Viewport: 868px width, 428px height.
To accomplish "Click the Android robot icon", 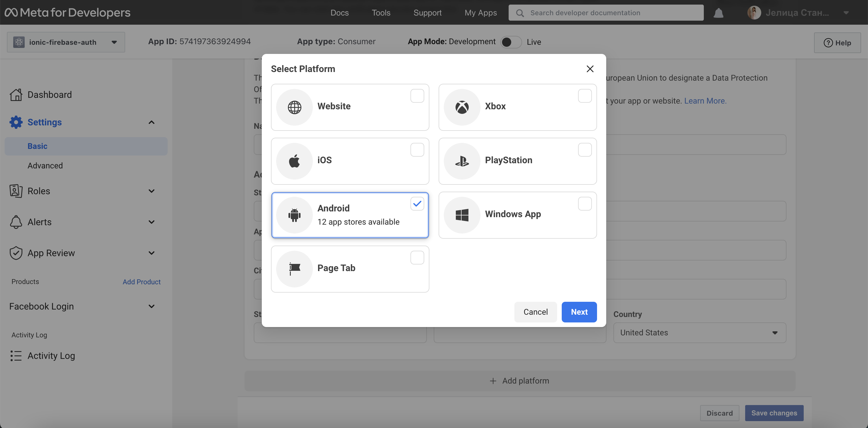I will [294, 215].
